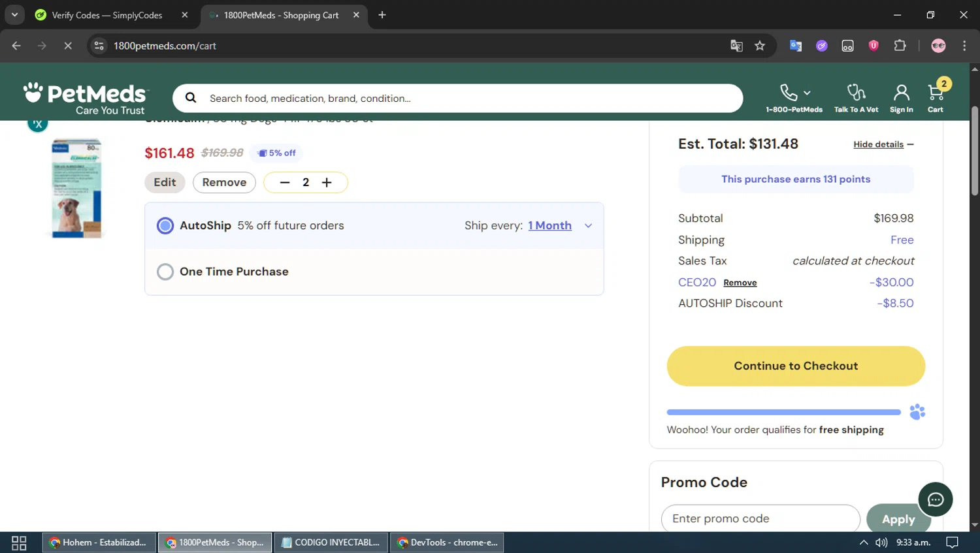Click the purchase earns 131 points banner
980x553 pixels.
(x=796, y=179)
